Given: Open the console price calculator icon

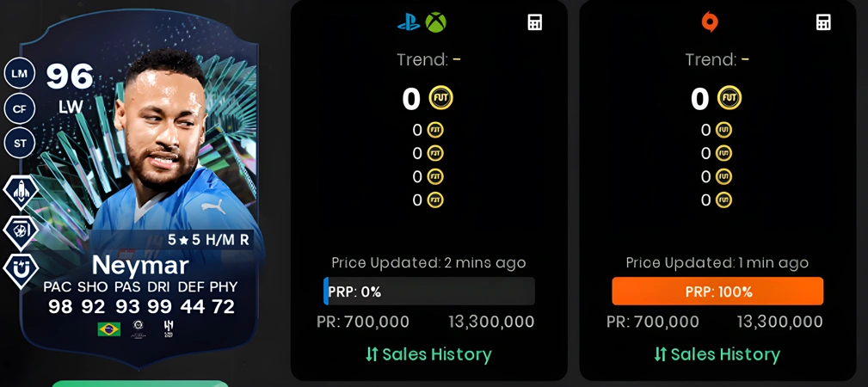Looking at the screenshot, I should click(x=535, y=22).
